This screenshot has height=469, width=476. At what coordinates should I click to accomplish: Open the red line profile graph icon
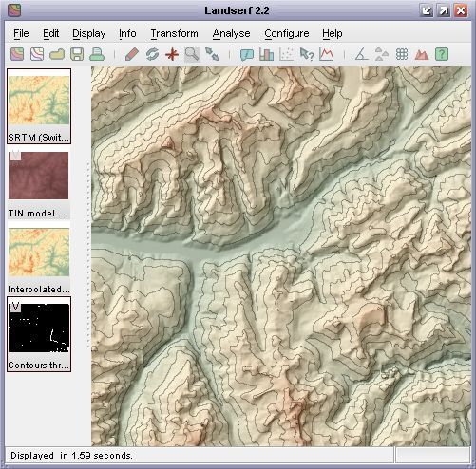coord(327,54)
